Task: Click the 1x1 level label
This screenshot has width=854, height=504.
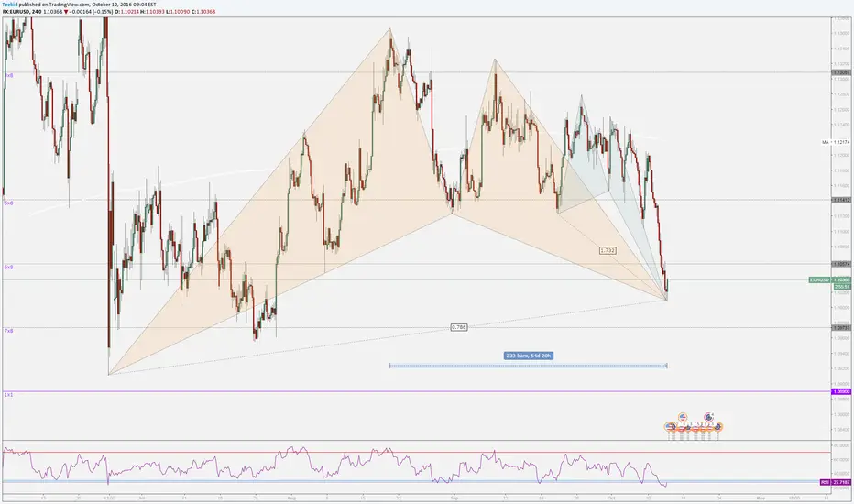Action: [8, 394]
